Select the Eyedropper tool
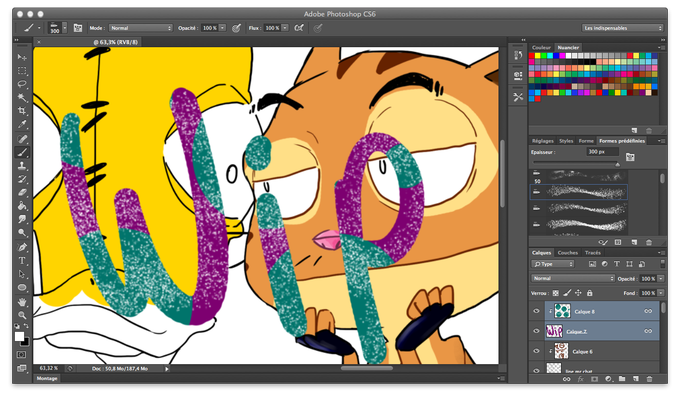This screenshot has height=399, width=680. 22,124
